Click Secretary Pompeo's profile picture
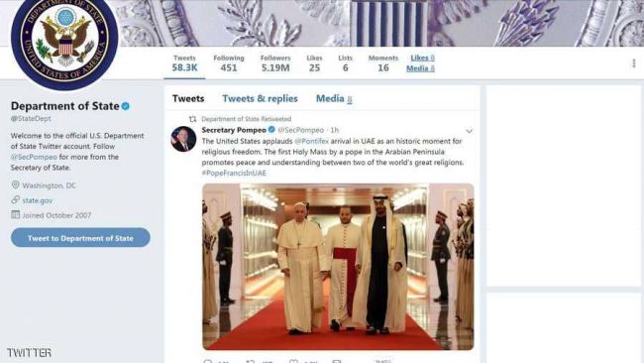 [x=183, y=139]
